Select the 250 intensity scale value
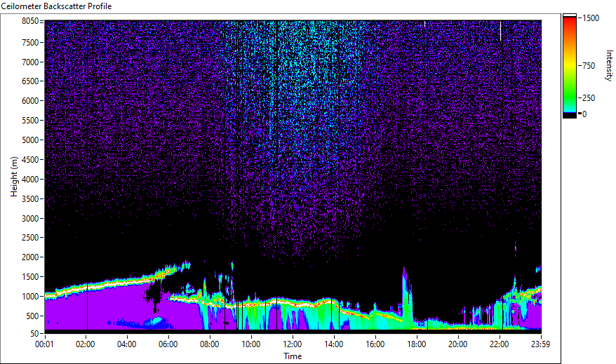616x364 pixels. point(589,98)
